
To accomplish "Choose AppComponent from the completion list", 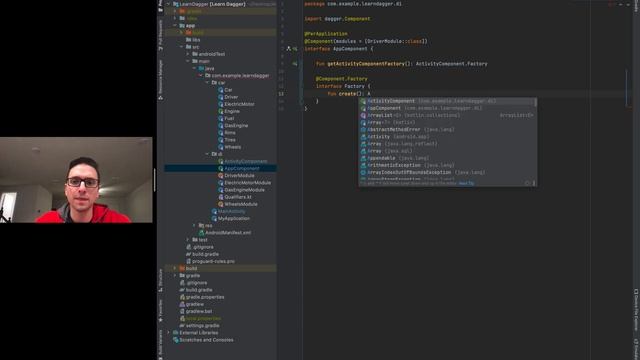I will pyautogui.click(x=447, y=108).
